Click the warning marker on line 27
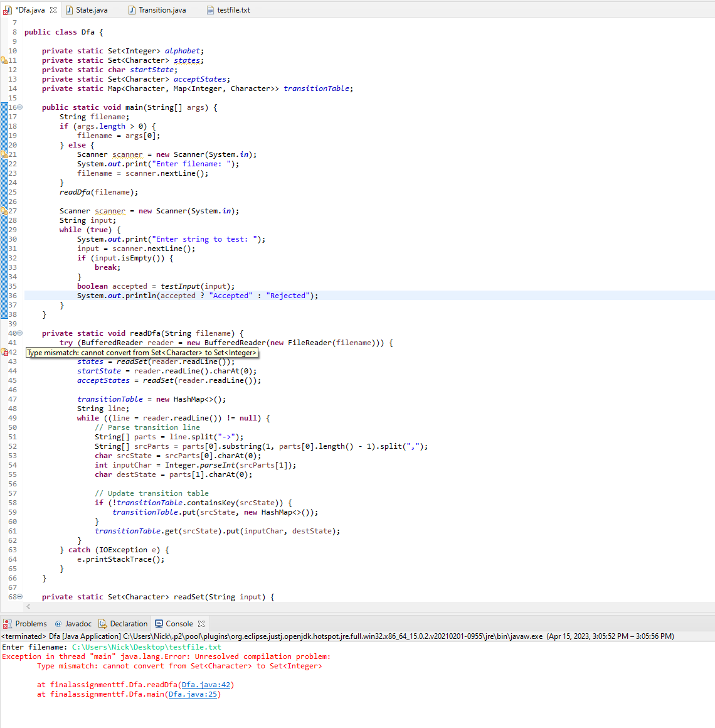Viewport: 715px width, 728px height. click(4, 211)
